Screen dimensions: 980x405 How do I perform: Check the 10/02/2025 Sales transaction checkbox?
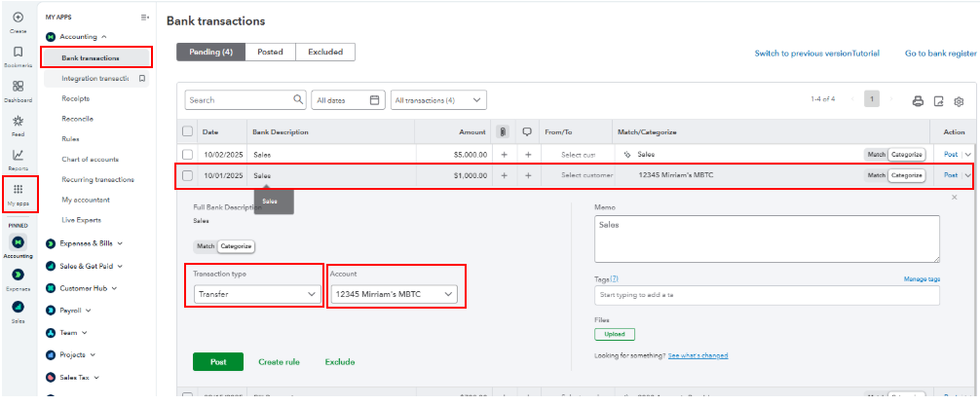188,154
